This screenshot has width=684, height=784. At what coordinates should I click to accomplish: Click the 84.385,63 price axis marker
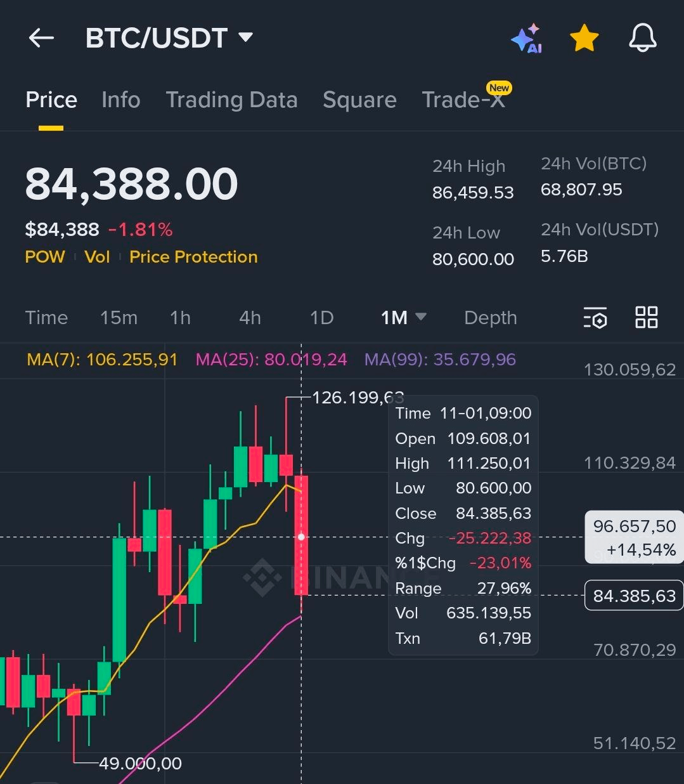coord(633,596)
